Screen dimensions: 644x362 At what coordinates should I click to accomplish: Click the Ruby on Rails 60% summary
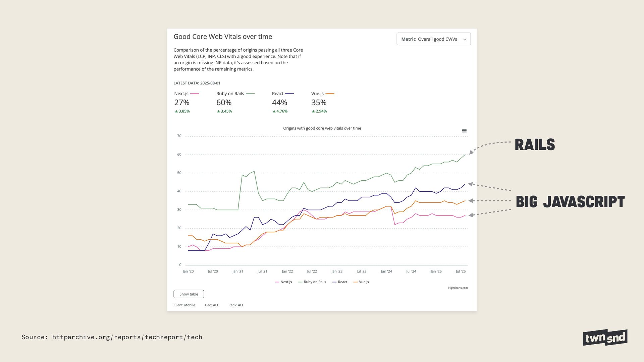coord(224,103)
